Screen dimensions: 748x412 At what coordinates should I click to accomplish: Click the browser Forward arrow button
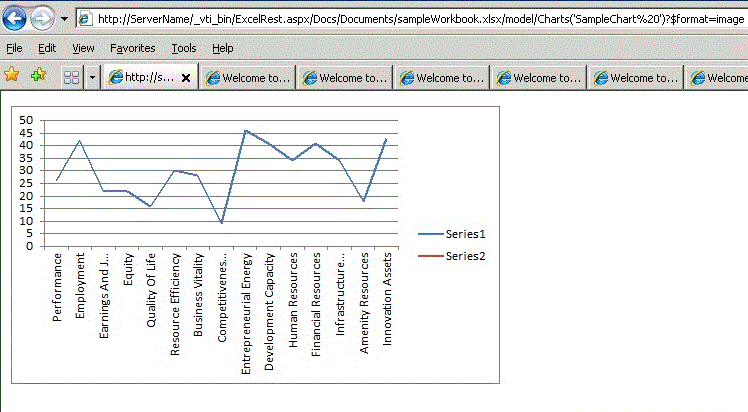(42, 19)
